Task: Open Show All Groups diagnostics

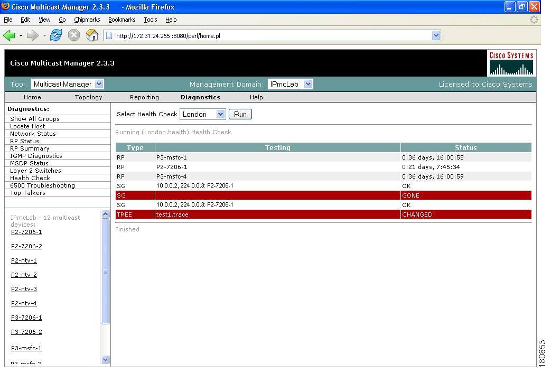Action: [x=35, y=119]
